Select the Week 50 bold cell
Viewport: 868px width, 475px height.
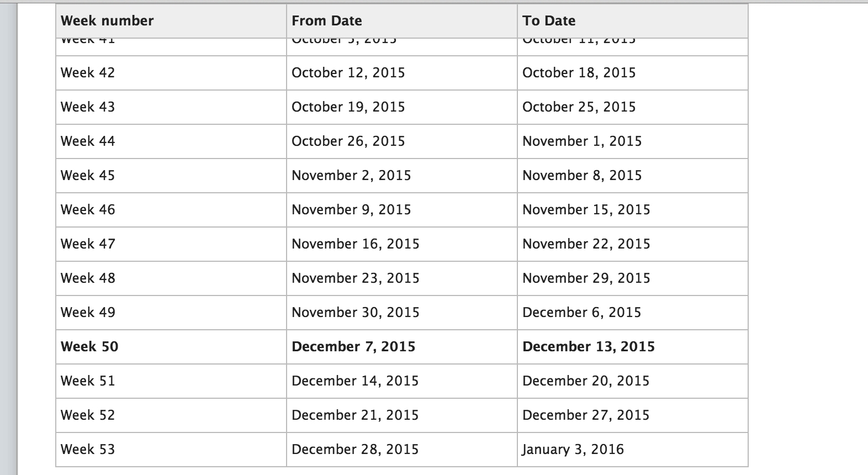coord(171,347)
